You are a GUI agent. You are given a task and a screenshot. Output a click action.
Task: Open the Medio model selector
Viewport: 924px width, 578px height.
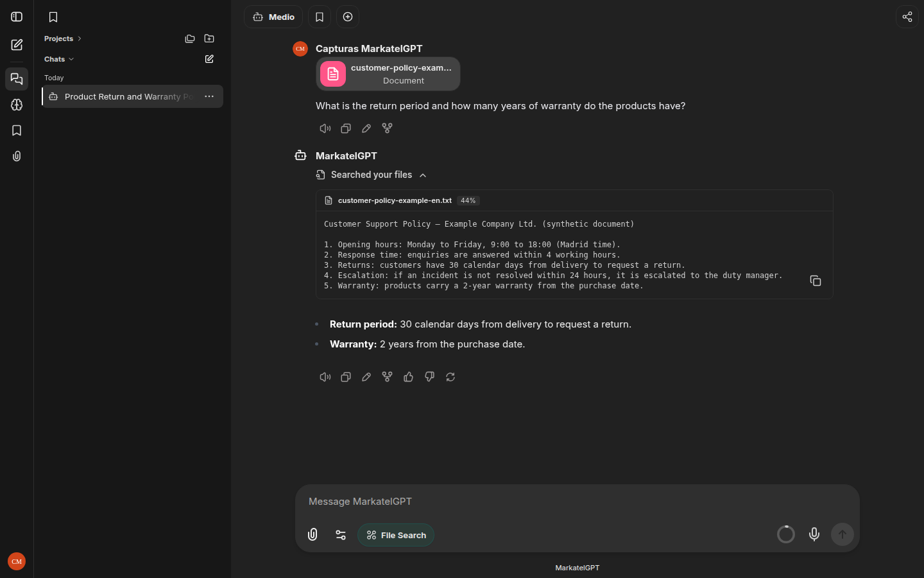pyautogui.click(x=273, y=17)
